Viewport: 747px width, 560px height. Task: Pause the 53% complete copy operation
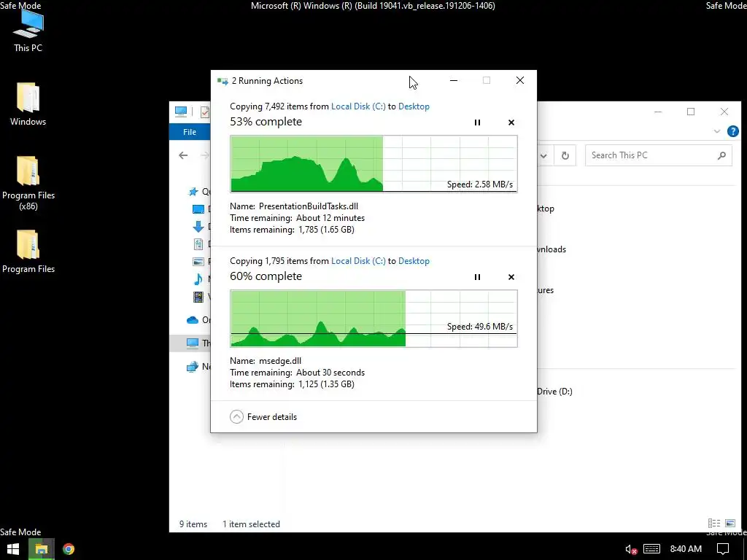pos(477,122)
